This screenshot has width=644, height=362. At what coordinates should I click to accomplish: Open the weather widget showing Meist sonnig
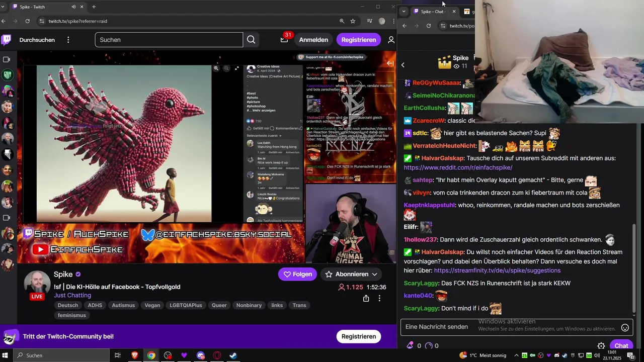483,355
